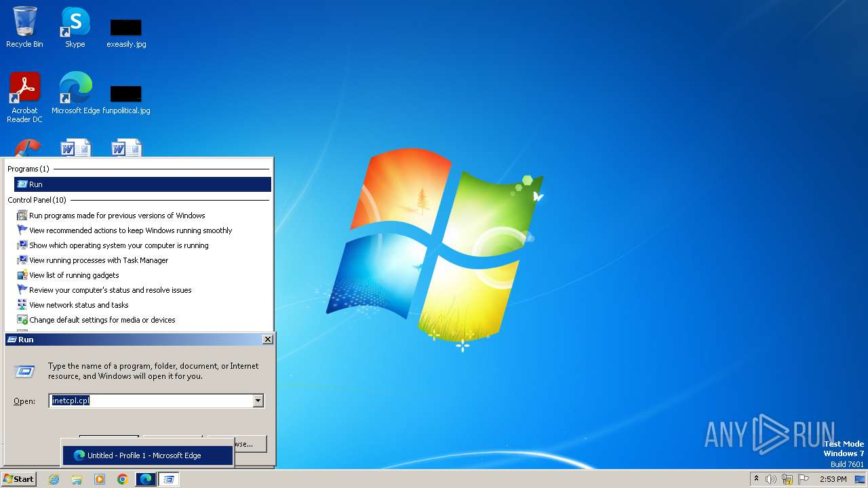Select the exeasily.jpg desktop file
Screen dimensions: 868x488
click(126, 33)
